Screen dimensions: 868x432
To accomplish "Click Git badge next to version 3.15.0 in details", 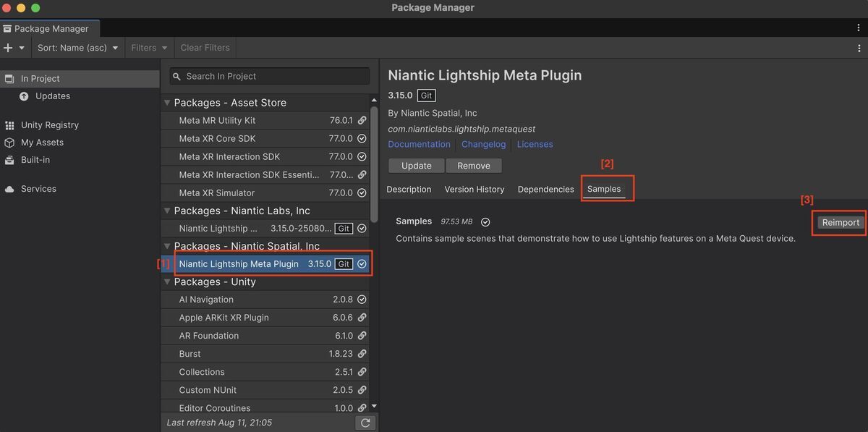I will [x=426, y=96].
